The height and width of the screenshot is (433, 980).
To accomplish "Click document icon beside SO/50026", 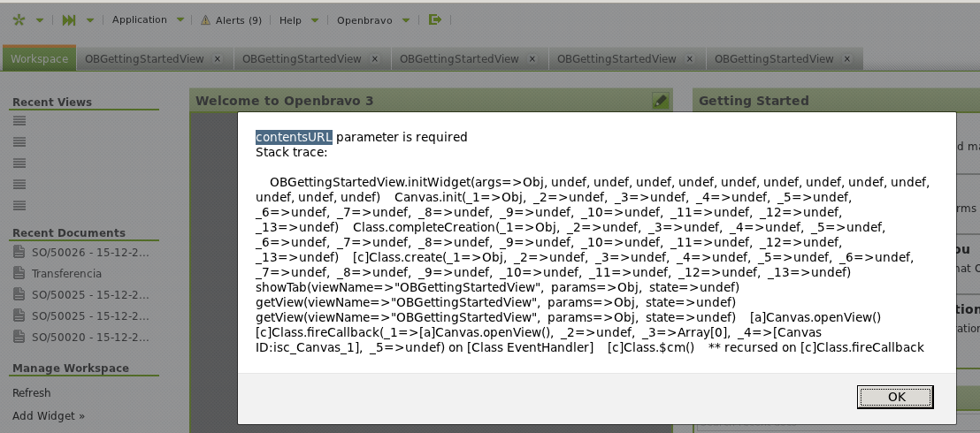I will [19, 252].
